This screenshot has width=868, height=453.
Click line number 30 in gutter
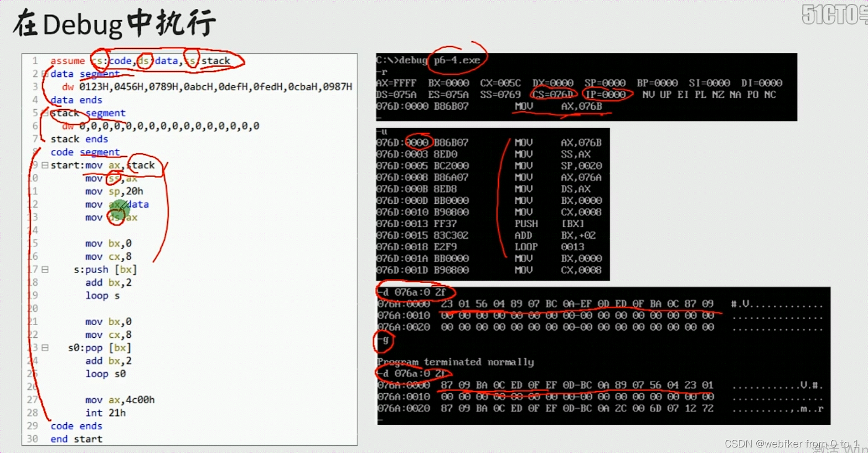(33, 439)
